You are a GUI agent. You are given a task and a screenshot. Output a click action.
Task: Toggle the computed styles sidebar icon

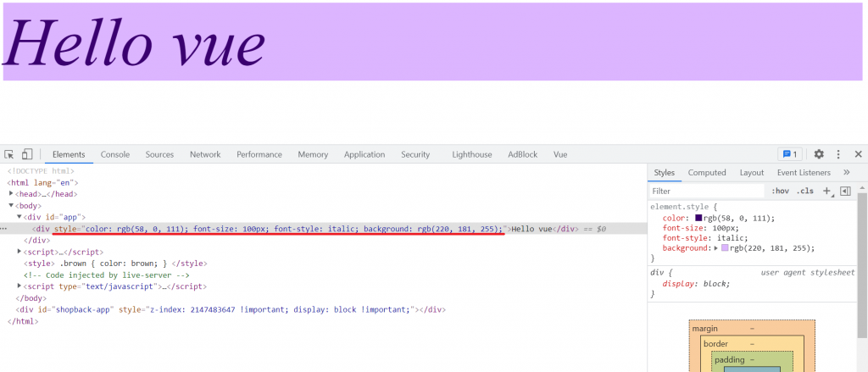pos(845,191)
